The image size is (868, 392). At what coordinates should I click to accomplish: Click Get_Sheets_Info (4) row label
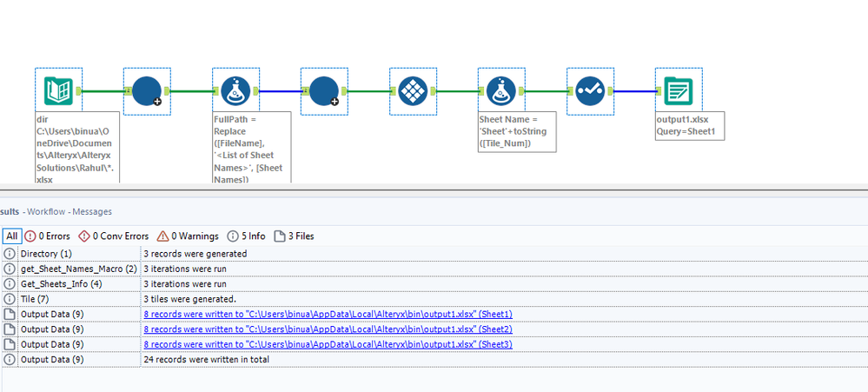[62, 284]
